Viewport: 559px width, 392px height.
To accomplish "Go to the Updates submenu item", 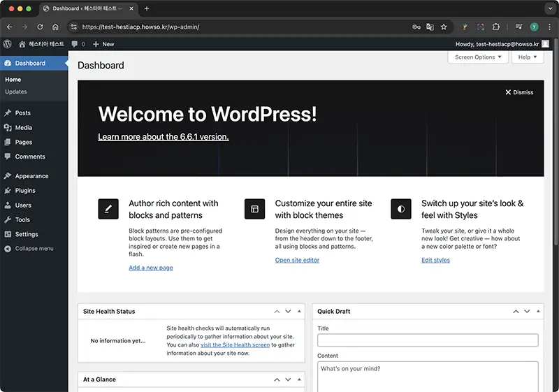I will tap(16, 92).
